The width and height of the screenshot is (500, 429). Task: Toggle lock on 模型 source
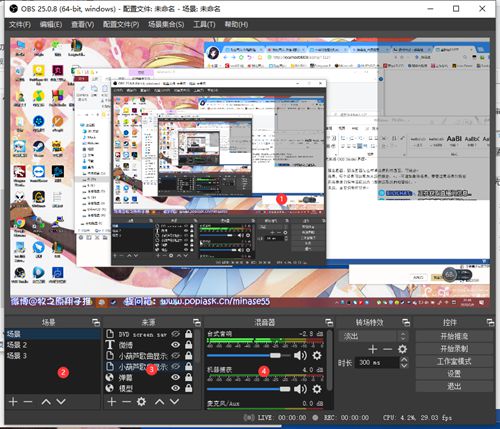189,388
